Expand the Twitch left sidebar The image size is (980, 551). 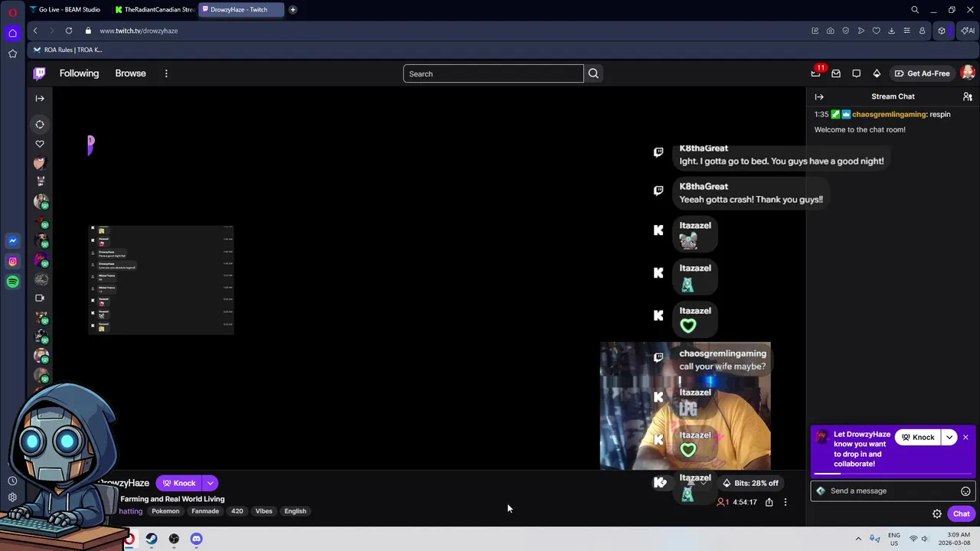click(40, 98)
